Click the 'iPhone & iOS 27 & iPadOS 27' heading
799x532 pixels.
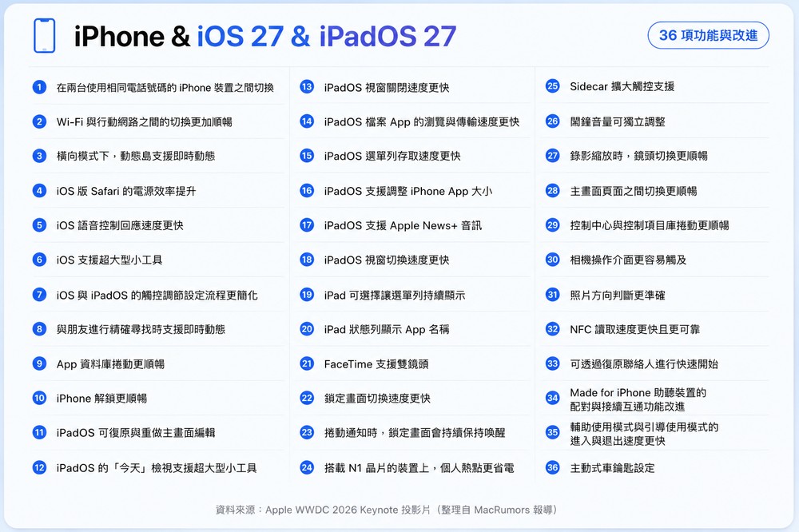click(265, 36)
